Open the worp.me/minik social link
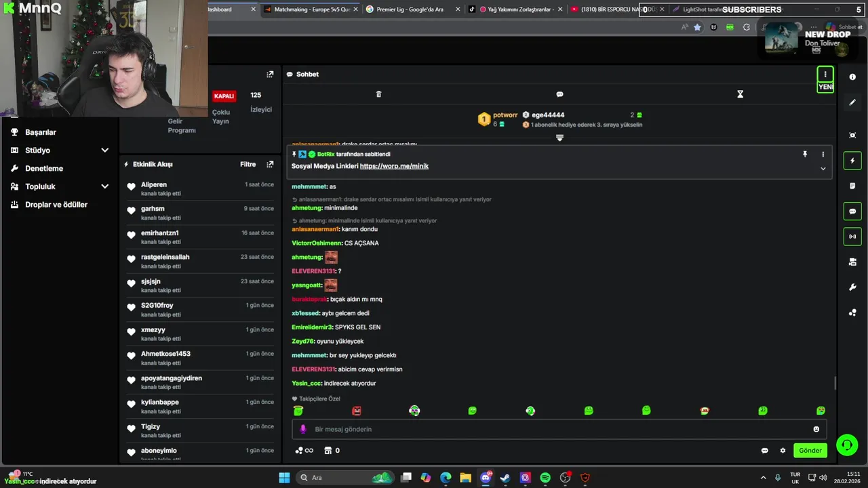Image resolution: width=868 pixels, height=488 pixels. tap(394, 166)
